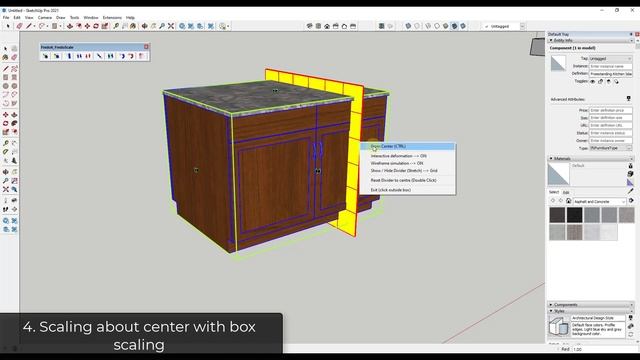The height and width of the screenshot is (360, 640).
Task: Select the Scale tool in left toolbar
Action: pos(5,132)
